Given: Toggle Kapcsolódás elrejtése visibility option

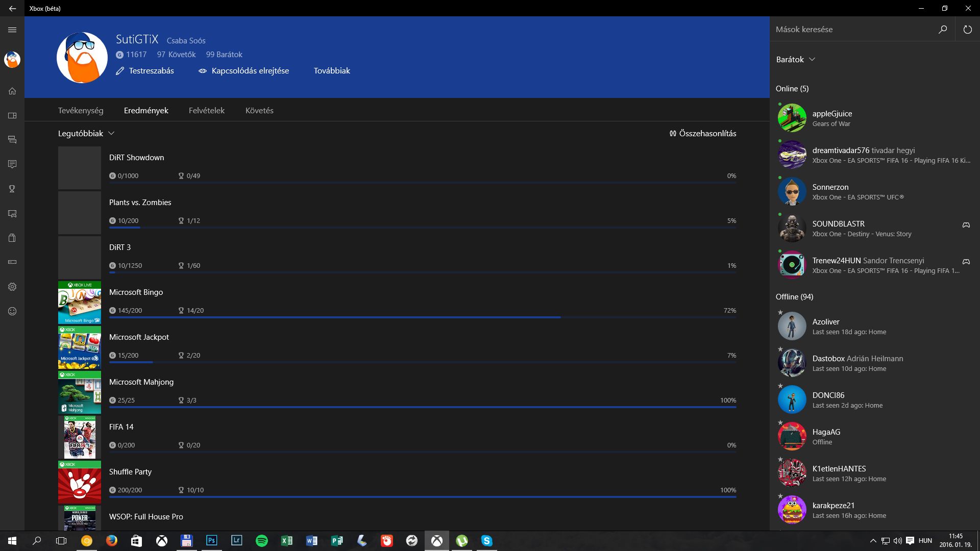Looking at the screenshot, I should pyautogui.click(x=243, y=71).
